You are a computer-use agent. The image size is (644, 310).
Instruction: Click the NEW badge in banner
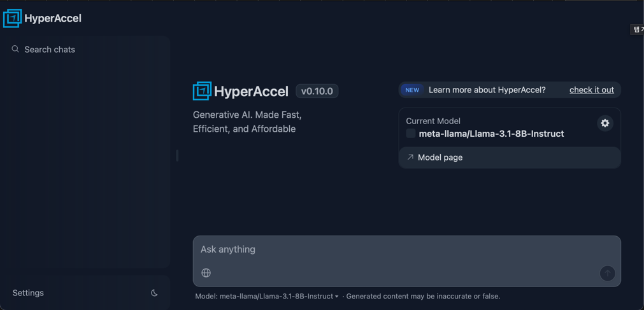(412, 90)
